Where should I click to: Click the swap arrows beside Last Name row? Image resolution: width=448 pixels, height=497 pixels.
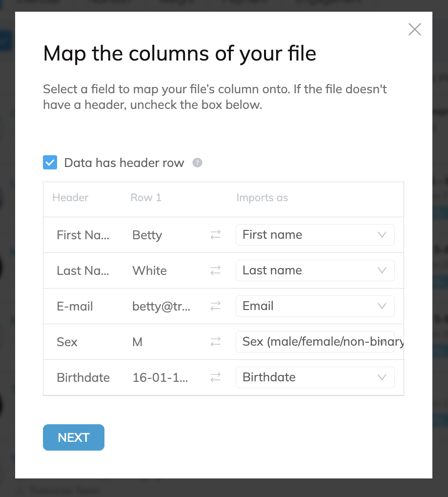click(215, 270)
